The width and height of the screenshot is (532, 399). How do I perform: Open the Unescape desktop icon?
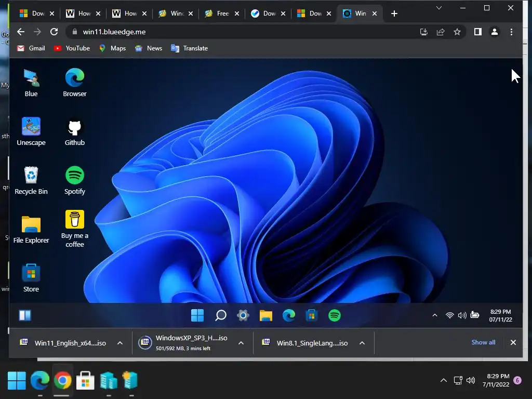pyautogui.click(x=31, y=131)
